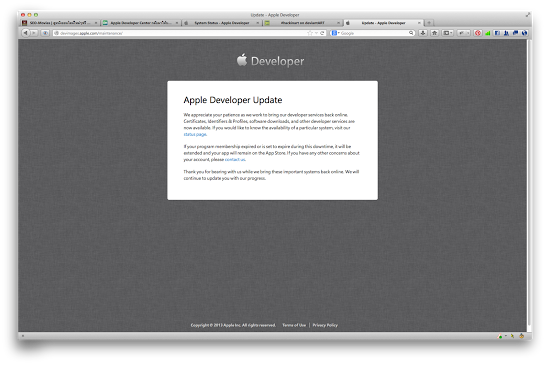Switch to the deviantART tab
This screenshot has width=550, height=365.
pos(302,23)
